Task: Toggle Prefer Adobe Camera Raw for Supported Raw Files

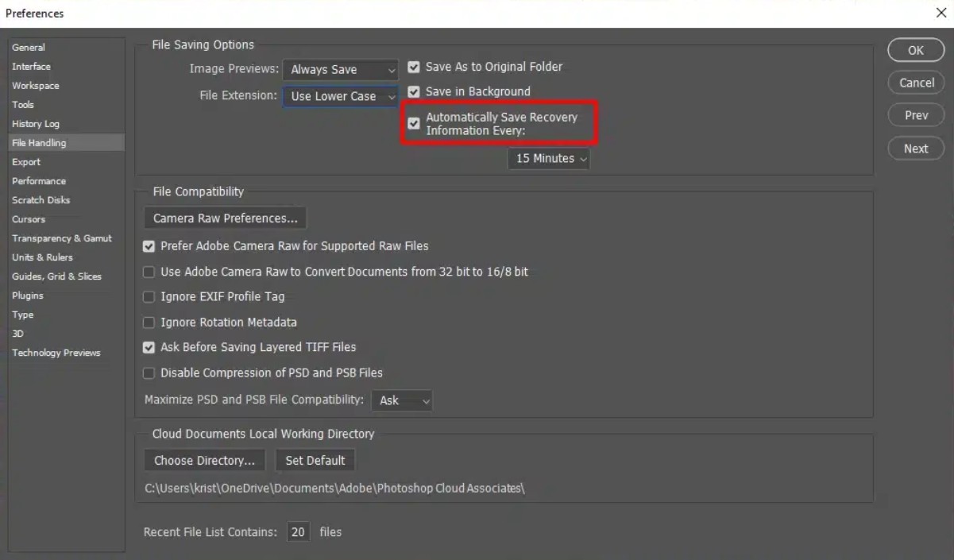Action: 149,247
